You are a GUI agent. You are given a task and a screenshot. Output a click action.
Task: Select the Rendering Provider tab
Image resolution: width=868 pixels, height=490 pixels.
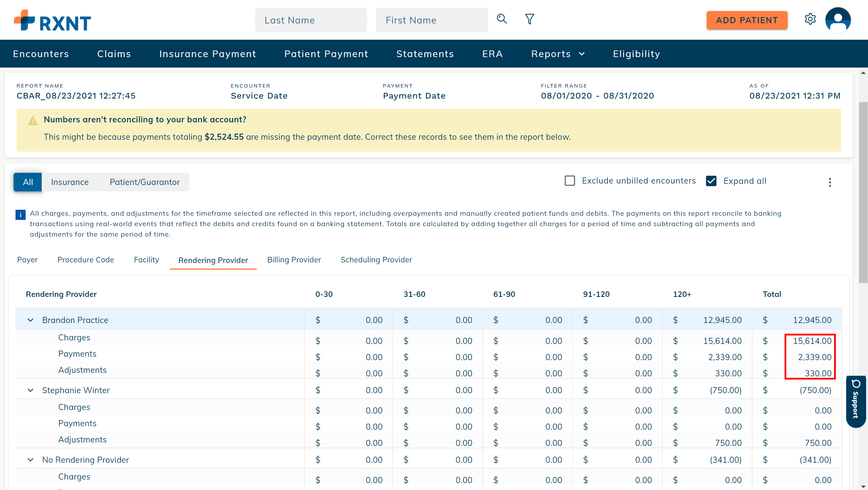[x=213, y=260]
